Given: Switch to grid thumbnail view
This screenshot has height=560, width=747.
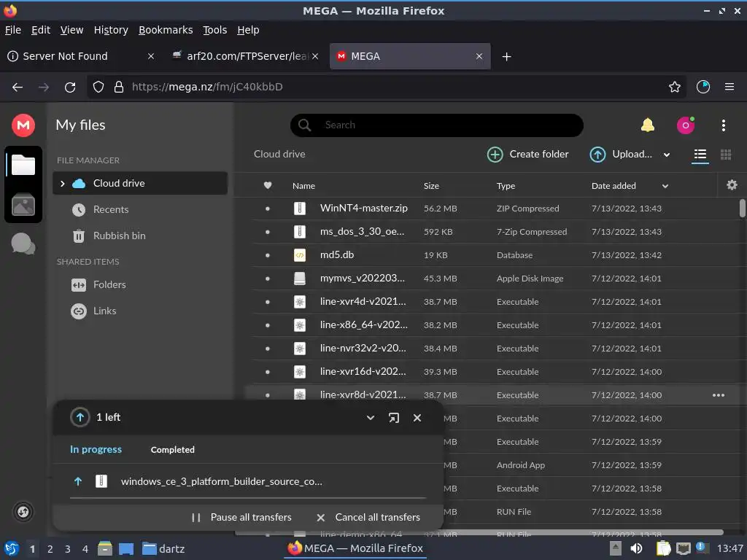Looking at the screenshot, I should (x=726, y=155).
